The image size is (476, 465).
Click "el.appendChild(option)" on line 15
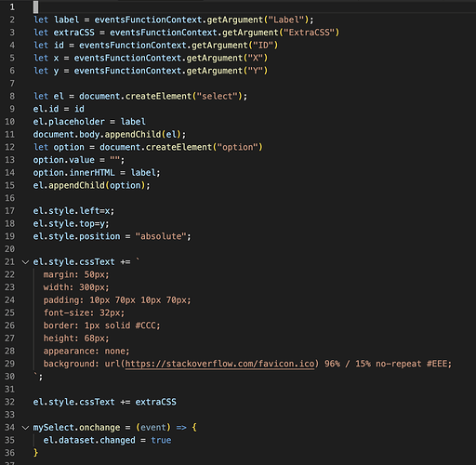tap(89, 185)
